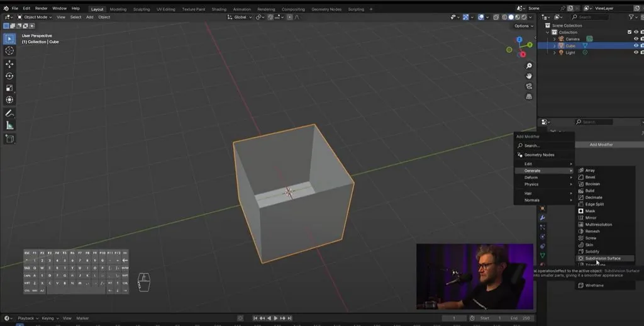Open the Object Data green triangle tab

tap(543, 256)
